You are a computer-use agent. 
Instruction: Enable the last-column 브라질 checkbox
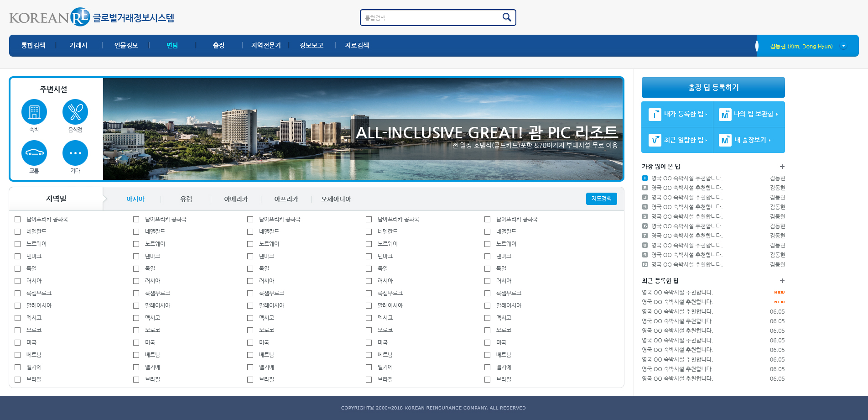click(488, 380)
